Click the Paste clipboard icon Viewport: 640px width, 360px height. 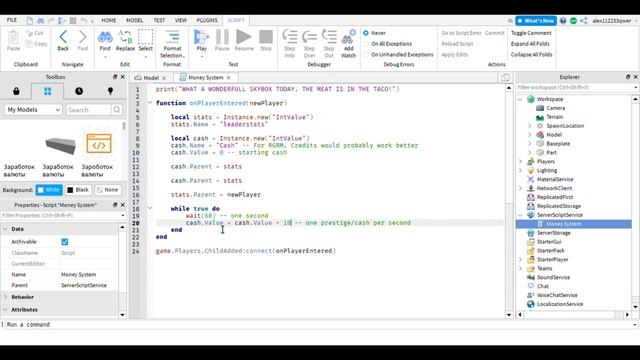point(13,38)
